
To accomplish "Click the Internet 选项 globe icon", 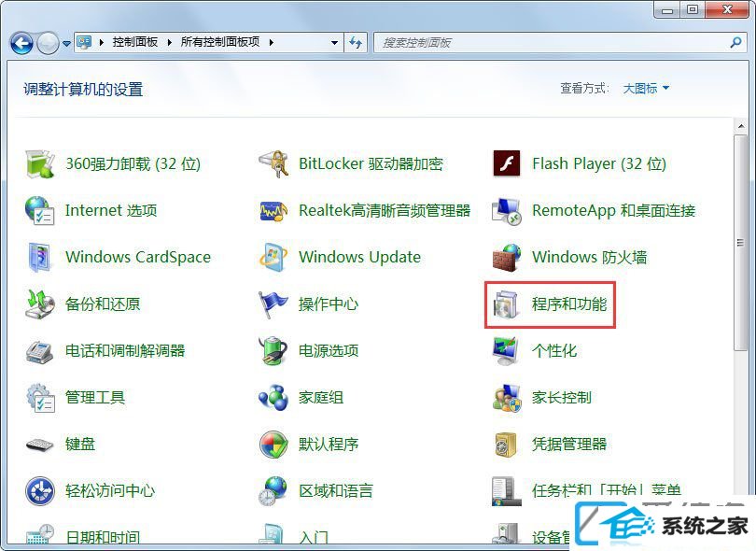I will point(39,210).
